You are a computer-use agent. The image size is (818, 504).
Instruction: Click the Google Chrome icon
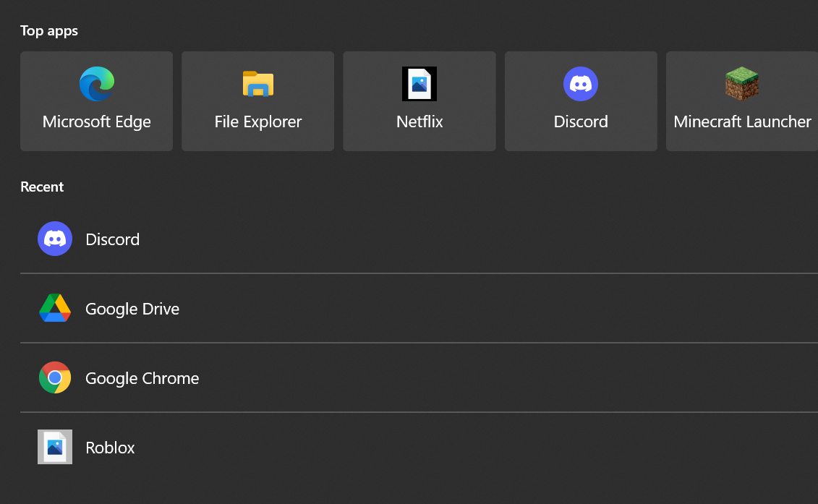[55, 377]
